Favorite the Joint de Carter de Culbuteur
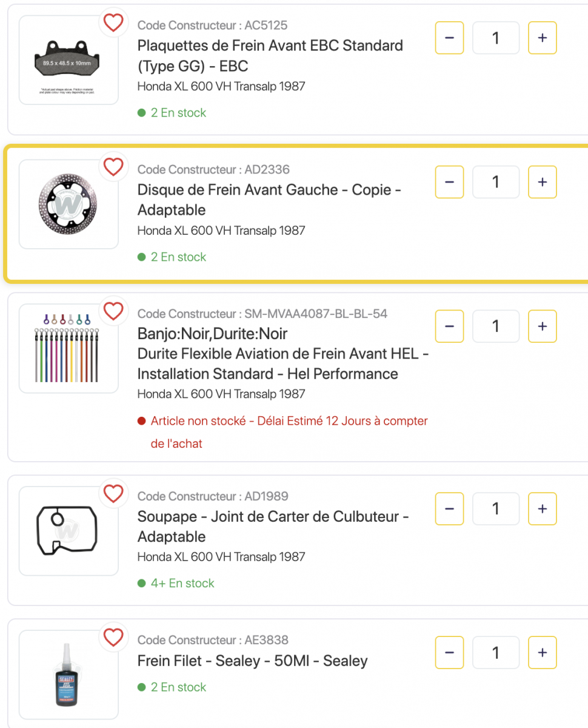The height and width of the screenshot is (728, 588). (x=113, y=494)
